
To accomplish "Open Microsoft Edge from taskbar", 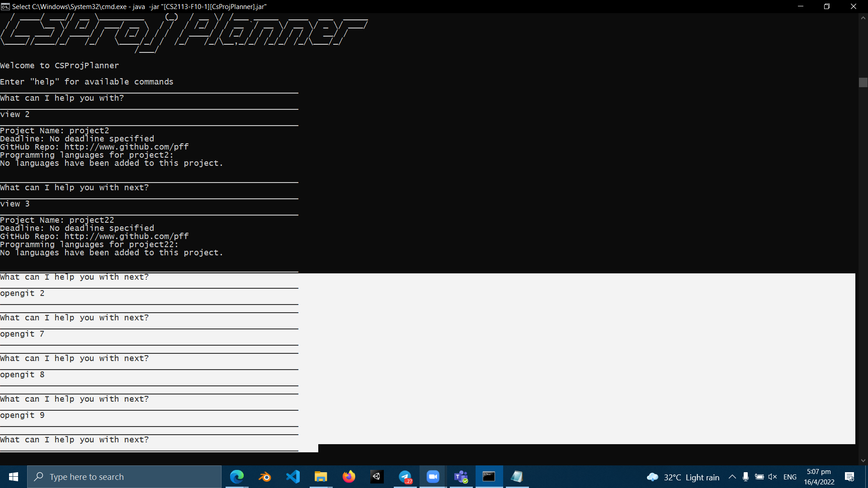I will (x=237, y=477).
